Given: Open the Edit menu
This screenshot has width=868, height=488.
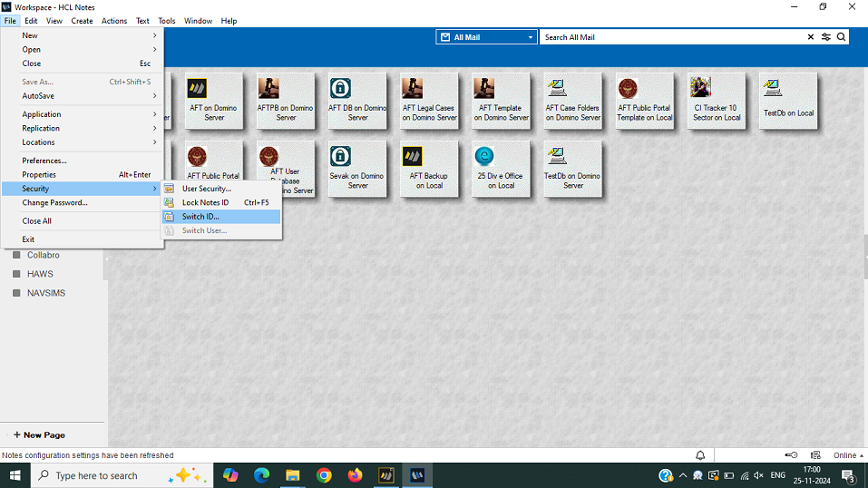Looking at the screenshot, I should [31, 21].
